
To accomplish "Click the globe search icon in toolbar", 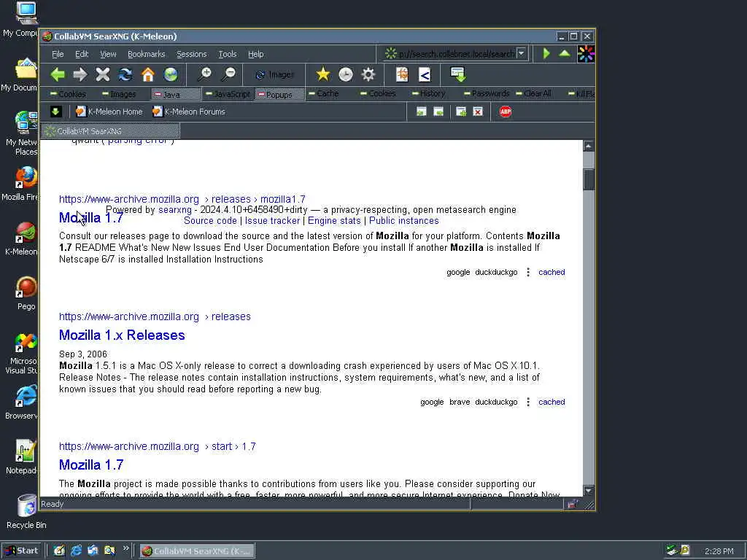I will coord(171,74).
